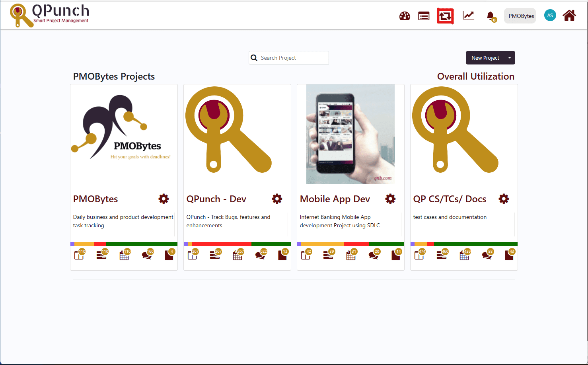The width and height of the screenshot is (588, 365).
Task: Open QPunch - Dev notes icon, 13 badge
Action: coord(283,255)
